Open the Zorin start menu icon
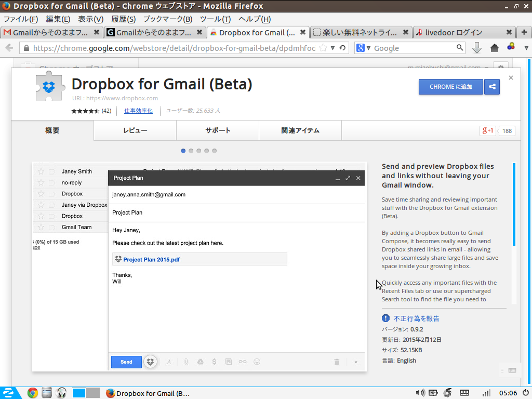532x399 pixels. [8, 393]
